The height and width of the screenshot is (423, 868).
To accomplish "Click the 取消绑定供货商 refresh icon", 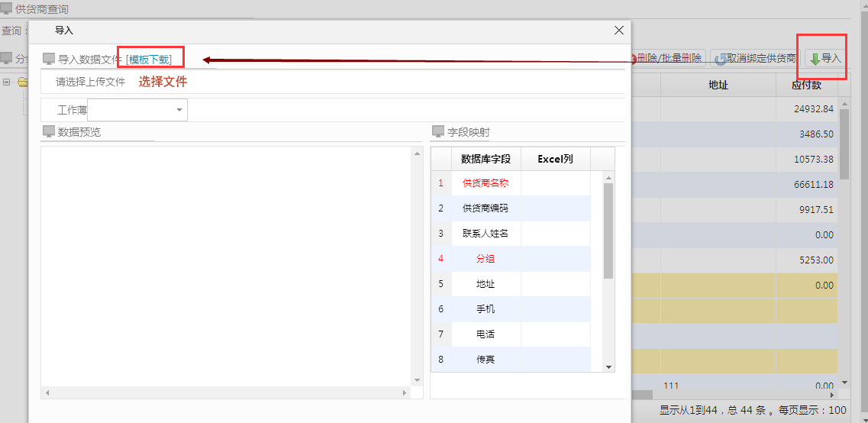I will point(720,59).
